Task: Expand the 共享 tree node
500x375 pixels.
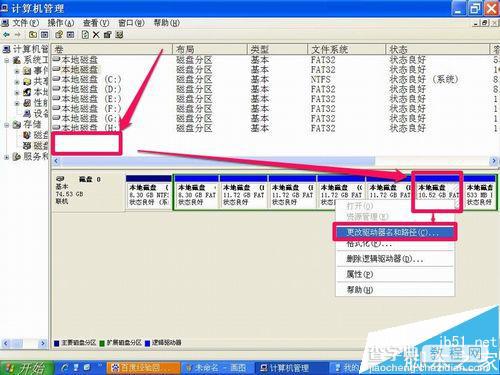Action: pyautogui.click(x=17, y=82)
